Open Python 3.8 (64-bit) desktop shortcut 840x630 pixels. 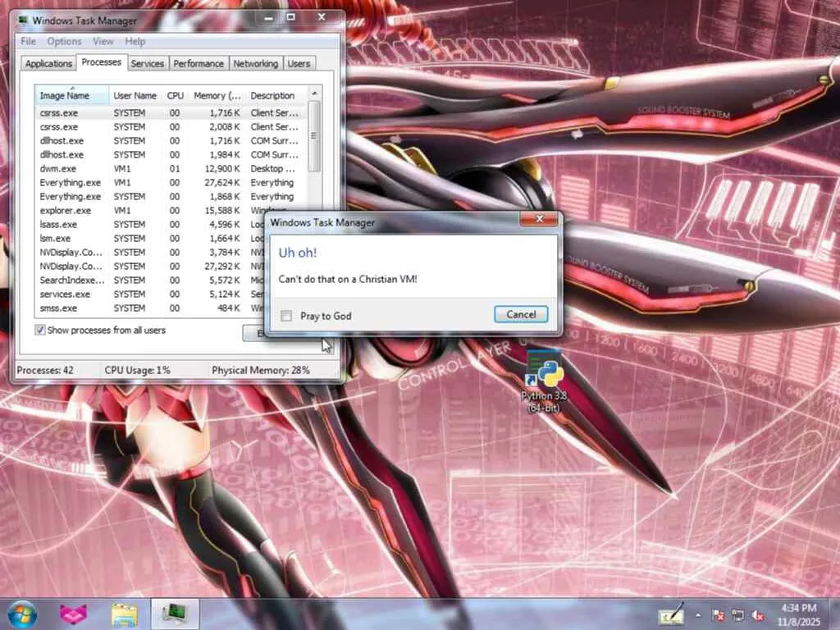[544, 382]
